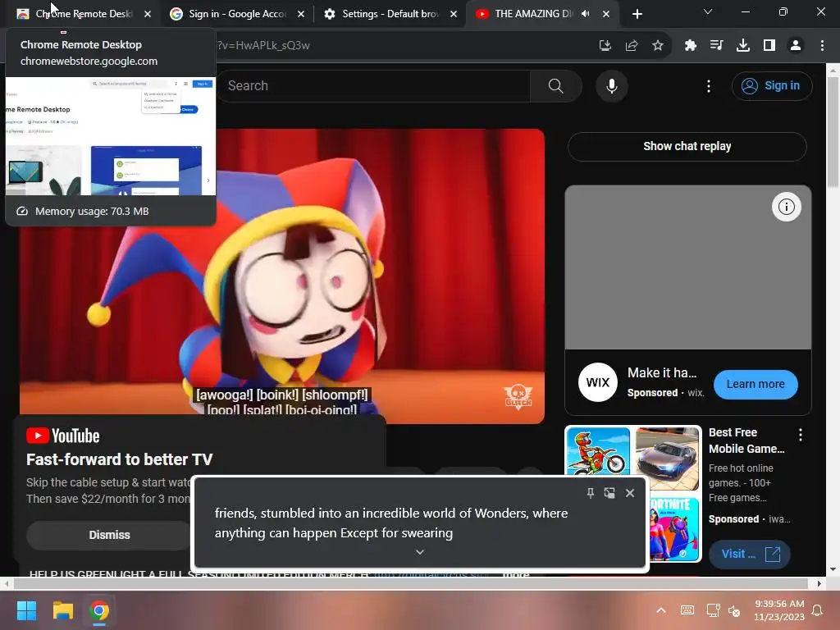Image resolution: width=840 pixels, height=630 pixels.
Task: Open the Extensions puzzle icon
Action: pyautogui.click(x=691, y=46)
